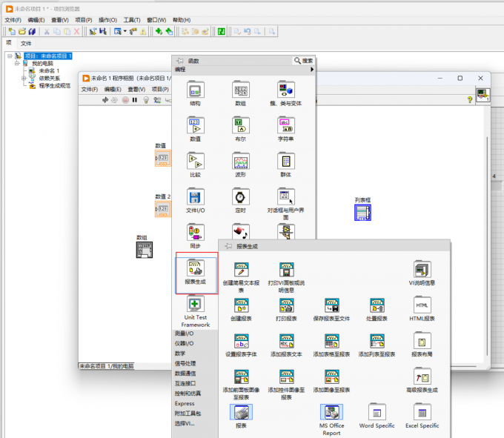Select 程序生成规范 in project tree
Screen dimensions: 504x438
tap(55, 85)
